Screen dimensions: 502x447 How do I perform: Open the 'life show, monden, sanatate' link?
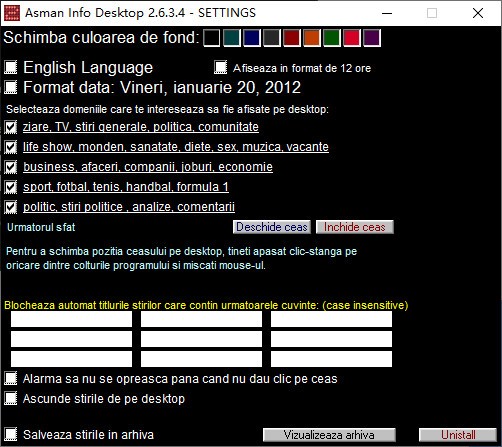(176, 147)
